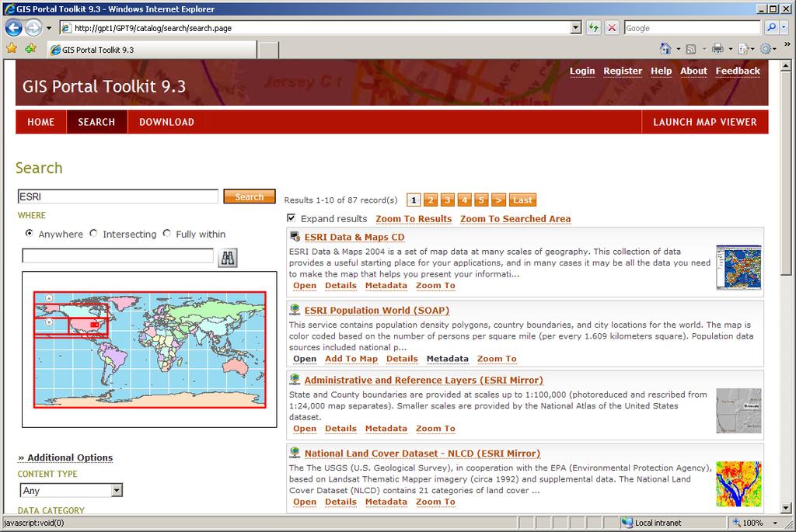
Task: Click the place name input field
Action: tap(118, 256)
